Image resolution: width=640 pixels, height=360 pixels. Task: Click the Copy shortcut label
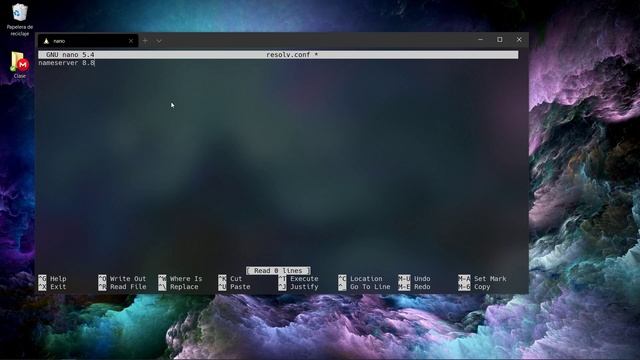[482, 287]
